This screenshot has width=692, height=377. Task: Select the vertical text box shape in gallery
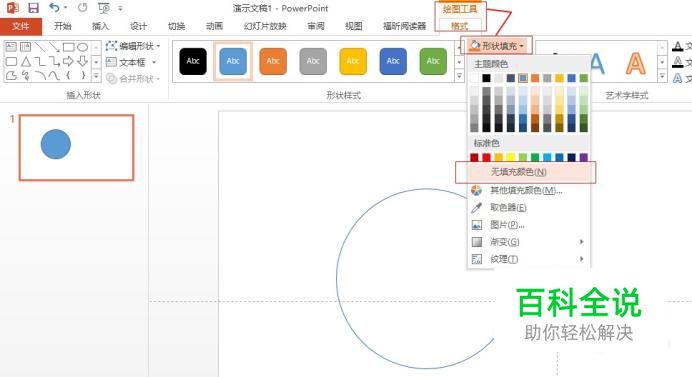coord(26,47)
